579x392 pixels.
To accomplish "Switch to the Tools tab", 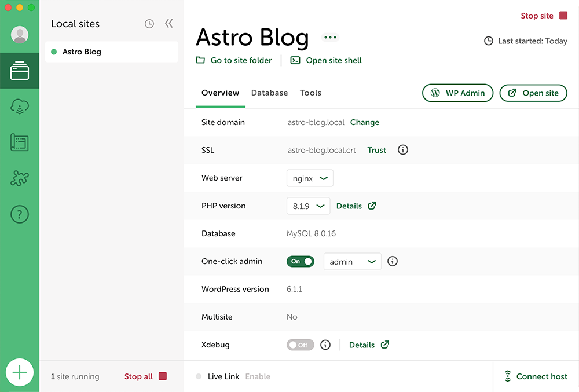I will (x=310, y=93).
